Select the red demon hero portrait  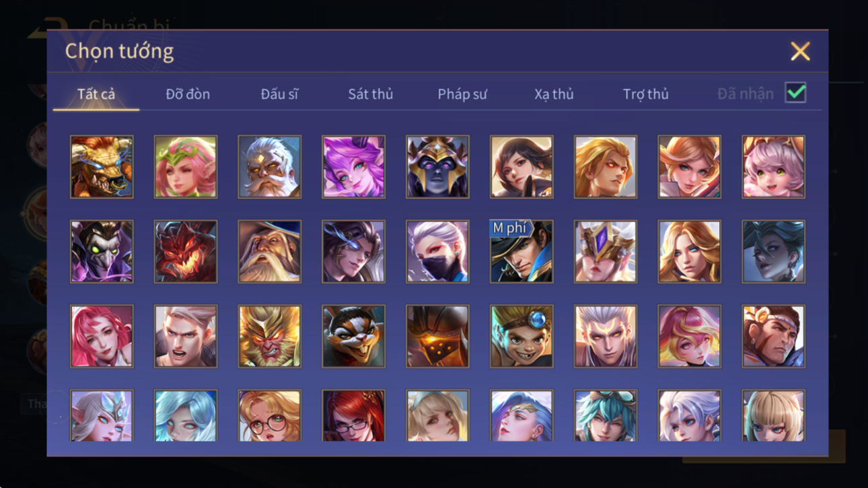tap(186, 252)
